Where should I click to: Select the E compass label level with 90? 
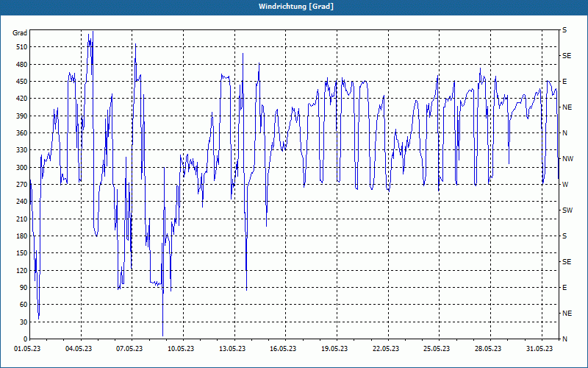[564, 288]
